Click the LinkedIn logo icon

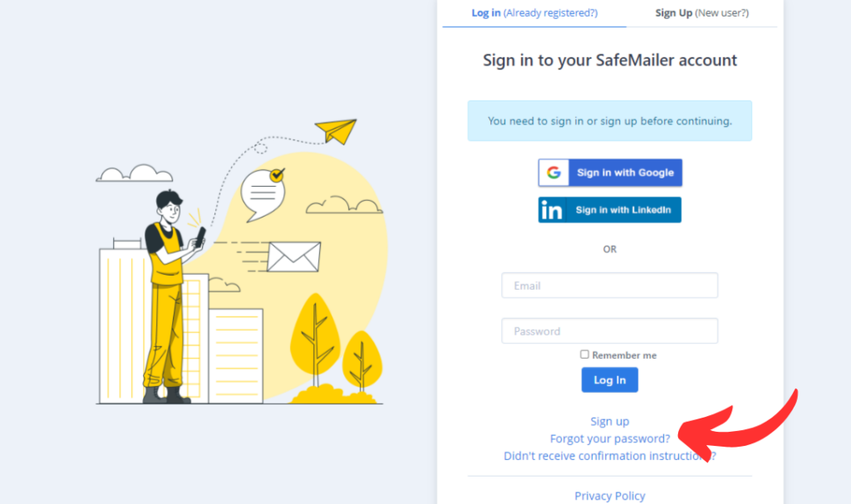pyautogui.click(x=552, y=210)
